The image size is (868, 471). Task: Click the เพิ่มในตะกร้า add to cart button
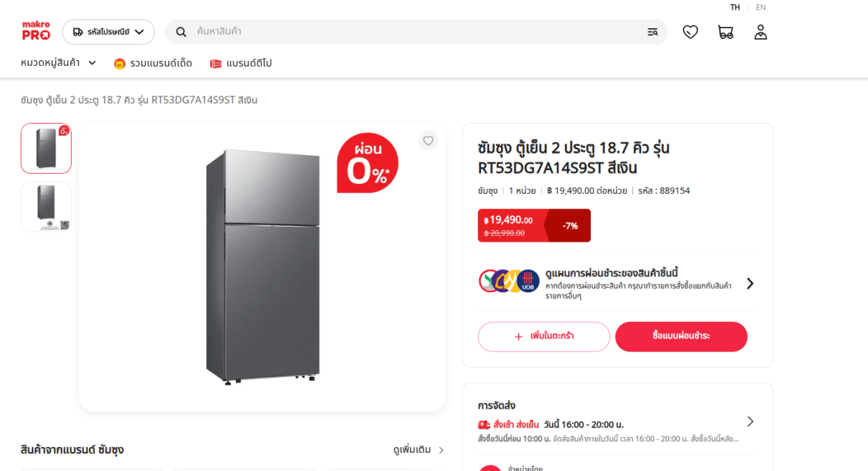(x=544, y=336)
